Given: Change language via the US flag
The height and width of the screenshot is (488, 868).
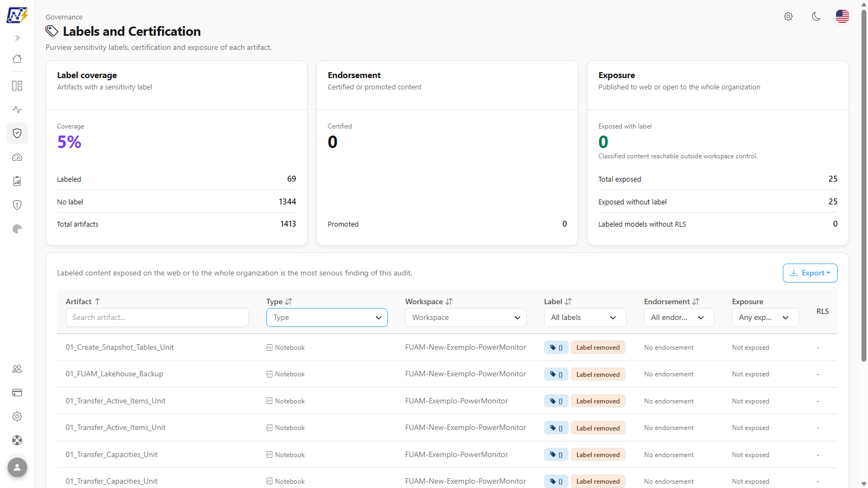Looking at the screenshot, I should (843, 16).
